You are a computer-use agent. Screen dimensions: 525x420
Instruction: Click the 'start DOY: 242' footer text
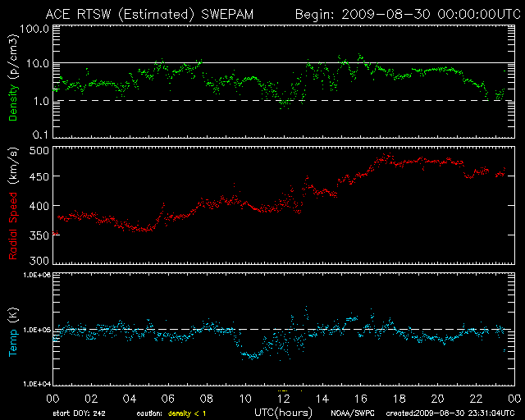[80, 413]
